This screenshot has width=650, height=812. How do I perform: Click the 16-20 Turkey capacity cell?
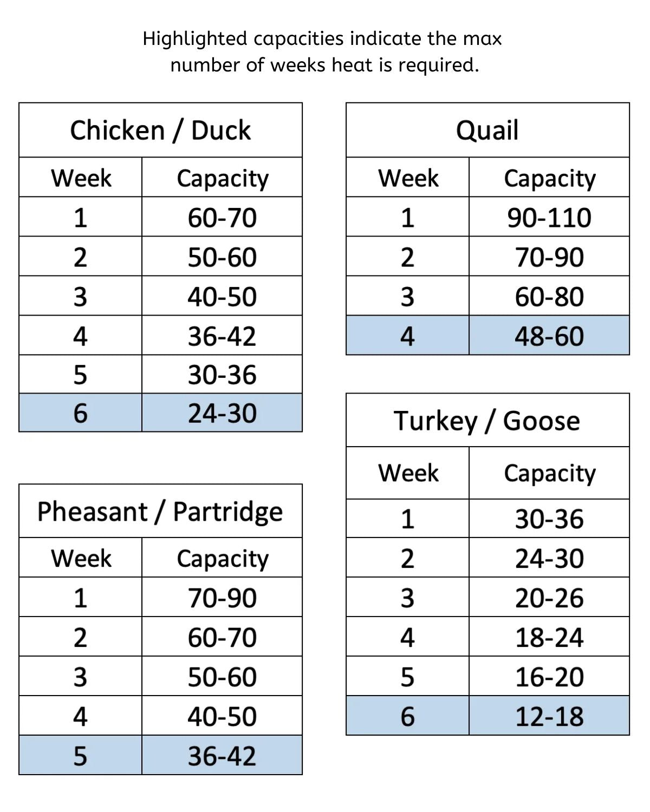(x=549, y=677)
